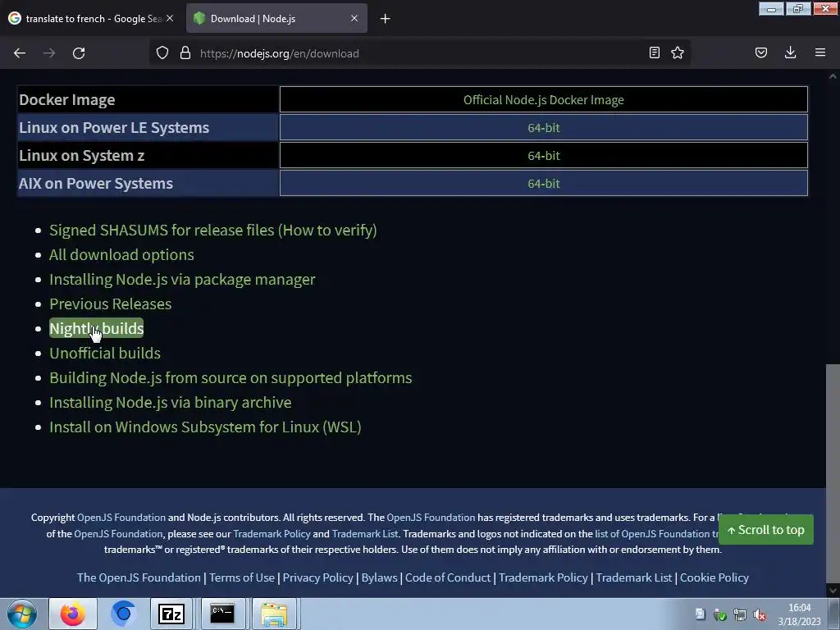840x630 pixels.
Task: Open the Cookie Policy footer link
Action: click(714, 577)
